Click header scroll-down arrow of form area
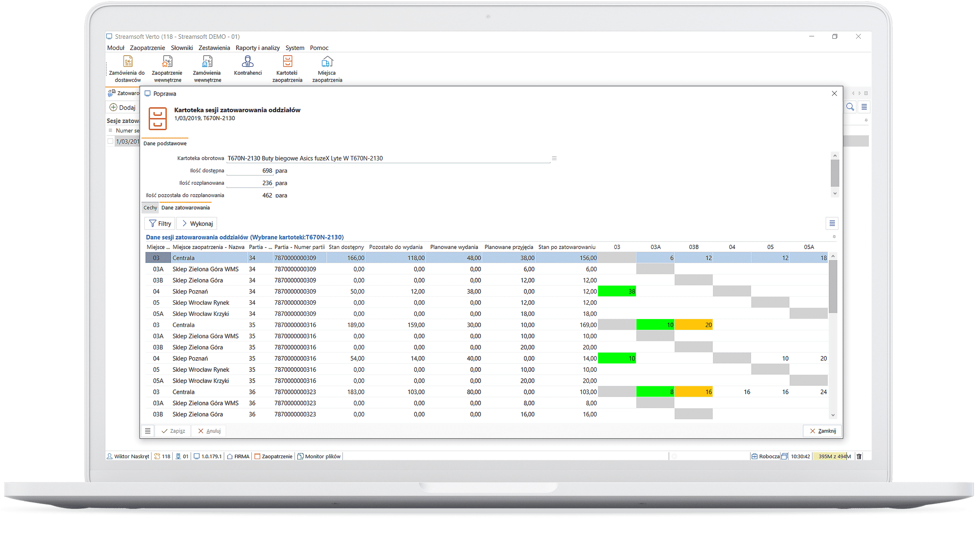The height and width of the screenshot is (533, 980). coord(834,194)
